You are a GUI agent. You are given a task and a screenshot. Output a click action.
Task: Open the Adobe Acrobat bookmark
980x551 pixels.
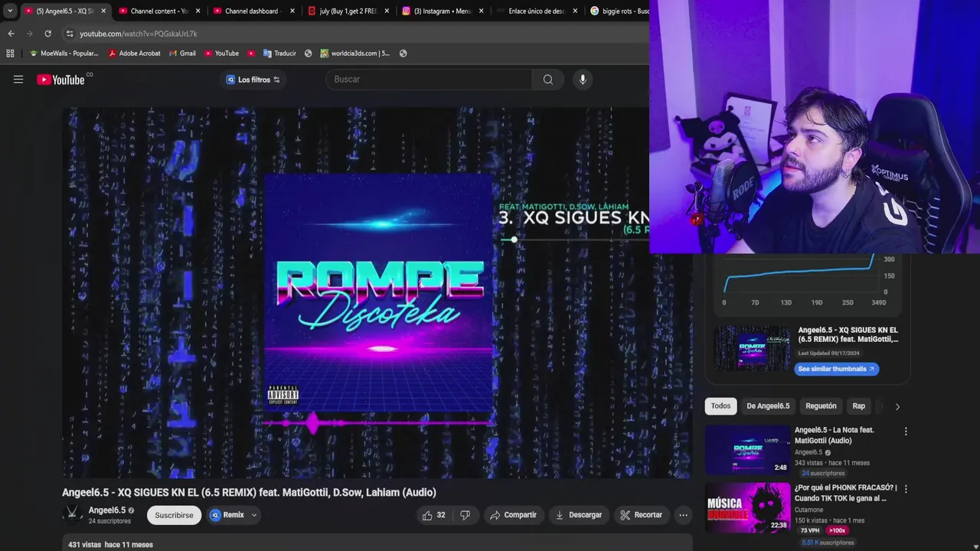[x=134, y=54]
